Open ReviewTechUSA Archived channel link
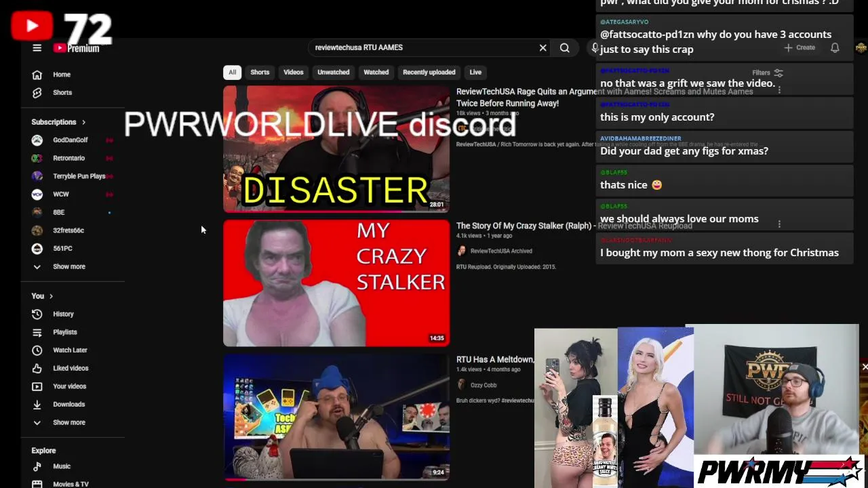Screen dimensions: 868x488 (x=501, y=251)
